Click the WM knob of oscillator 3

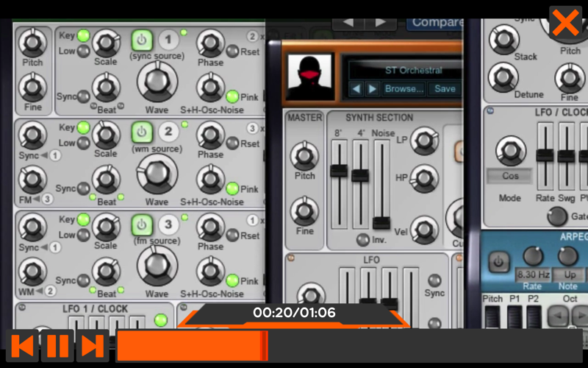pyautogui.click(x=32, y=272)
